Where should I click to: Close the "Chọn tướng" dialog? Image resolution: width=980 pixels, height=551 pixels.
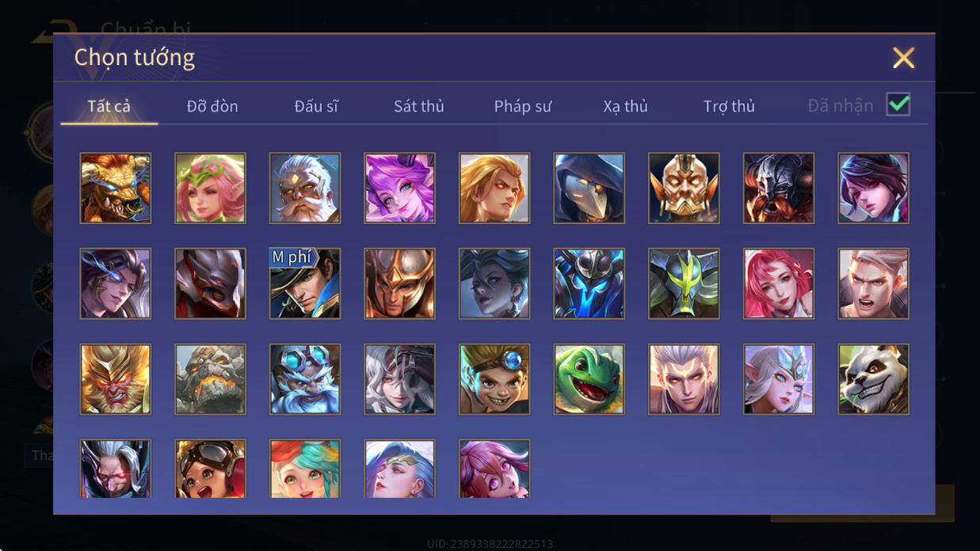tap(903, 58)
